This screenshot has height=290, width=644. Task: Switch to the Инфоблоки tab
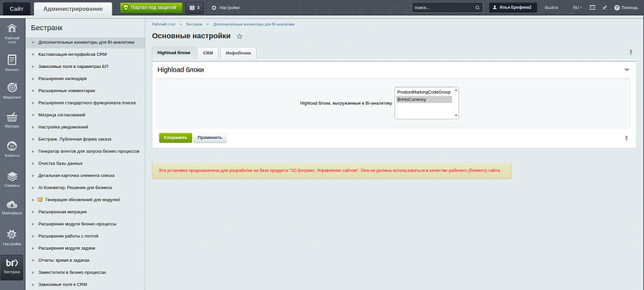[238, 53]
